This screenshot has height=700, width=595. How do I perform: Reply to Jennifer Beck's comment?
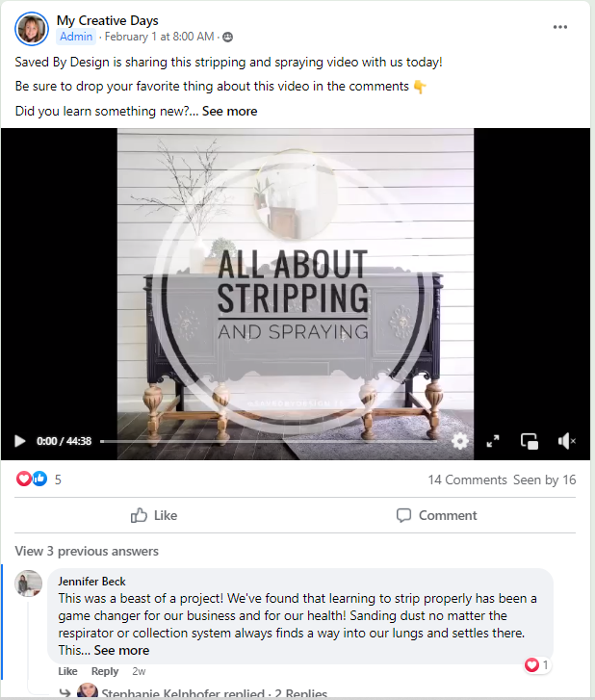[x=105, y=671]
